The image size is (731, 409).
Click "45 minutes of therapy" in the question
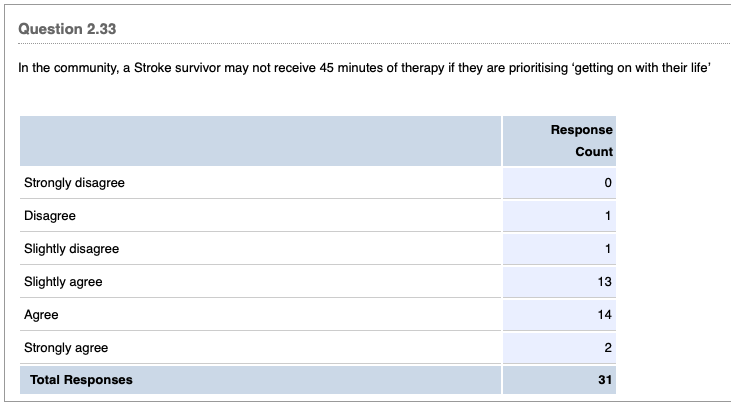pos(314,74)
